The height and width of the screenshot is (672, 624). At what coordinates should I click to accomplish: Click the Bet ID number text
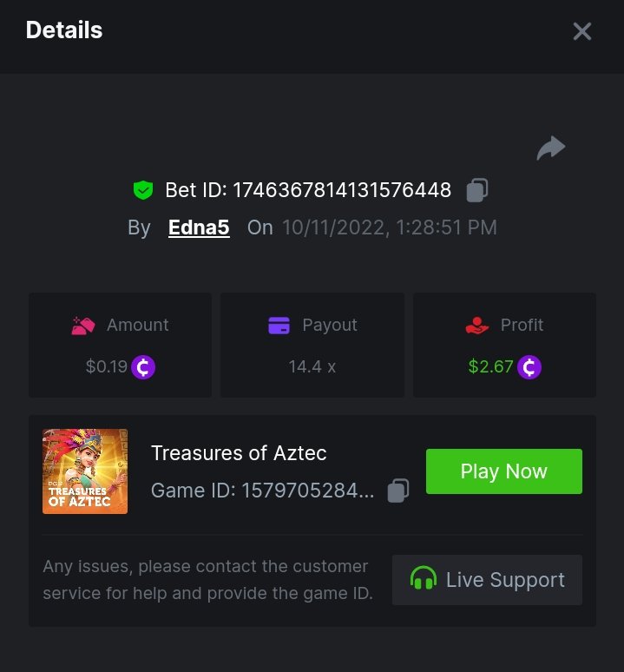[x=342, y=190]
